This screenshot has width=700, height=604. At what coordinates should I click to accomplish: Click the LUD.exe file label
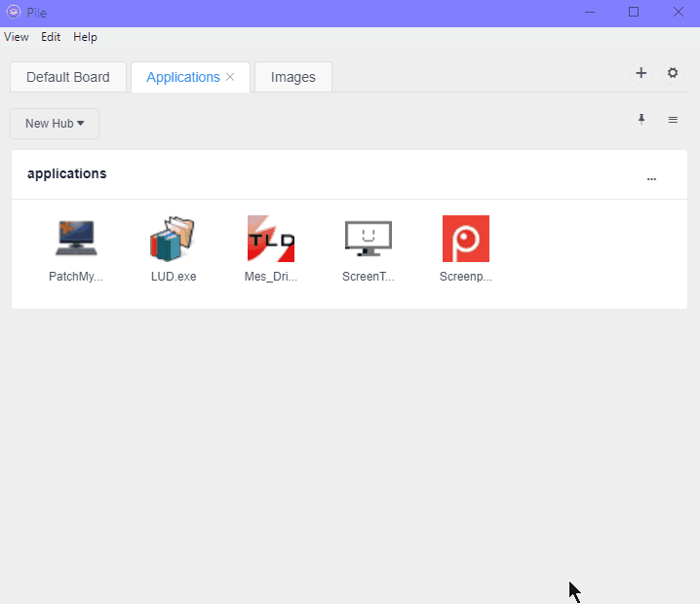coord(174,277)
